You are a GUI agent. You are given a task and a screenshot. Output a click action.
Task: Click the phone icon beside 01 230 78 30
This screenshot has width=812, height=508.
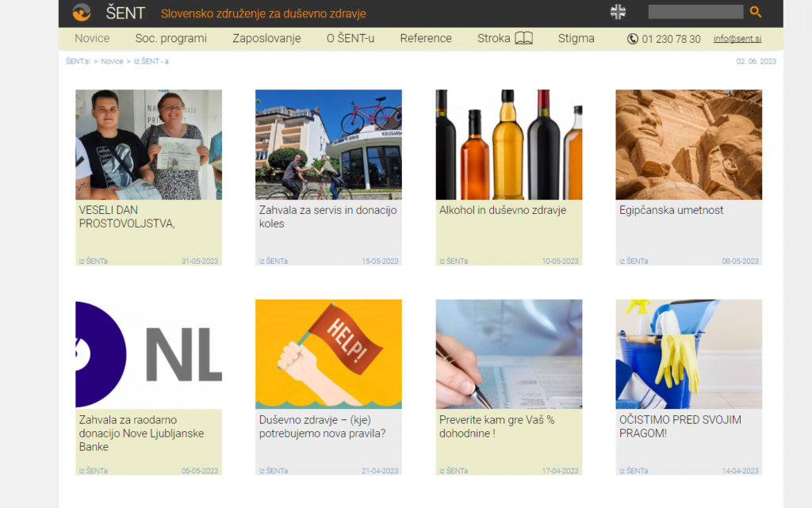click(x=632, y=39)
